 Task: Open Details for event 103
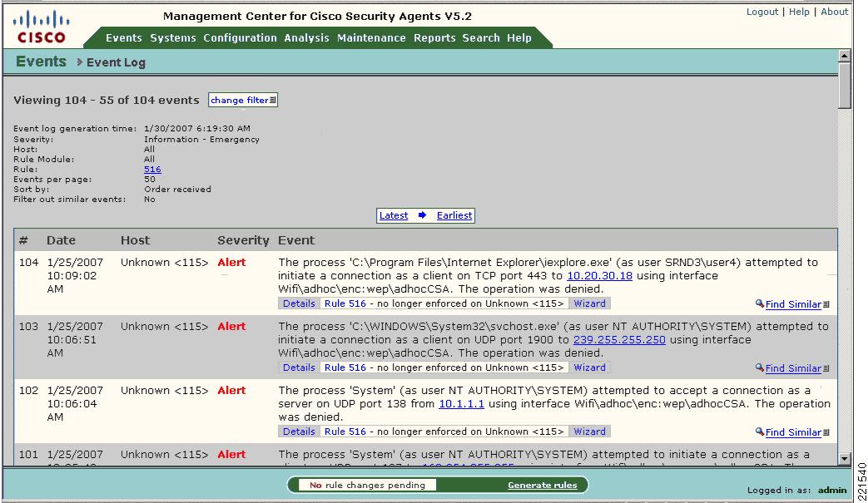click(299, 367)
